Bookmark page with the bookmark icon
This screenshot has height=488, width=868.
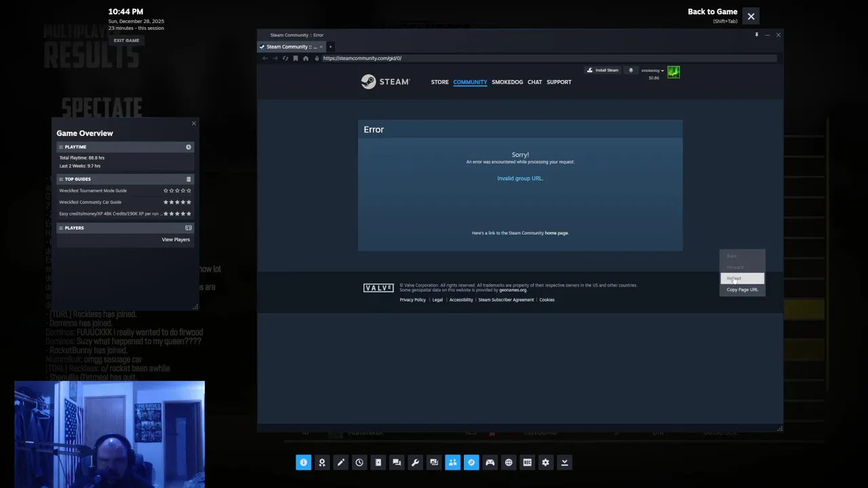coord(295,58)
